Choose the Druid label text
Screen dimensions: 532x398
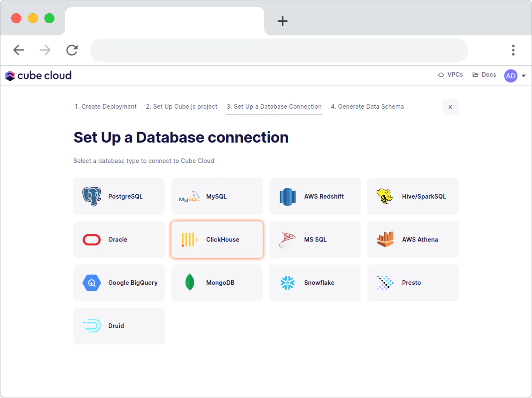(116, 326)
